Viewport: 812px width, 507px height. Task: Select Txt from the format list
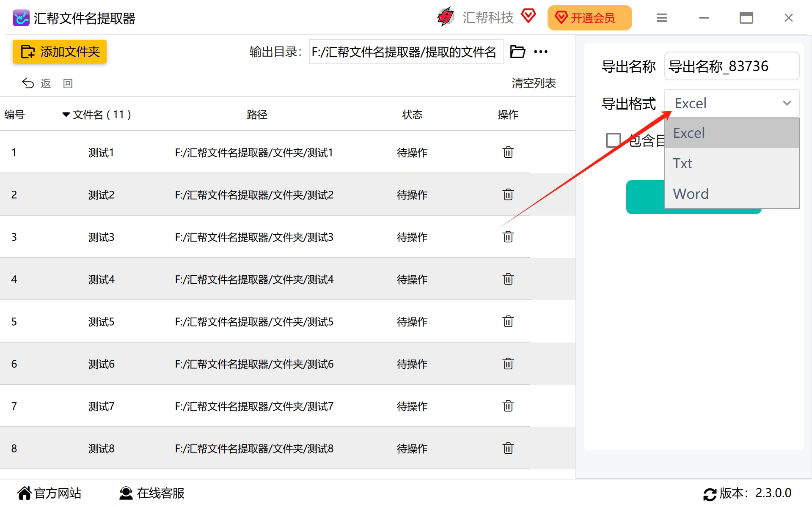pyautogui.click(x=732, y=163)
